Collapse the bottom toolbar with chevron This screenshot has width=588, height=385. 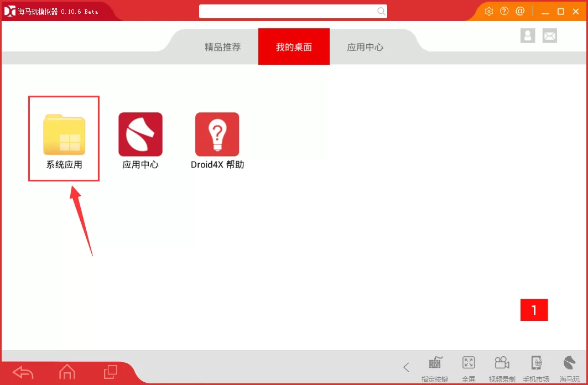(406, 367)
